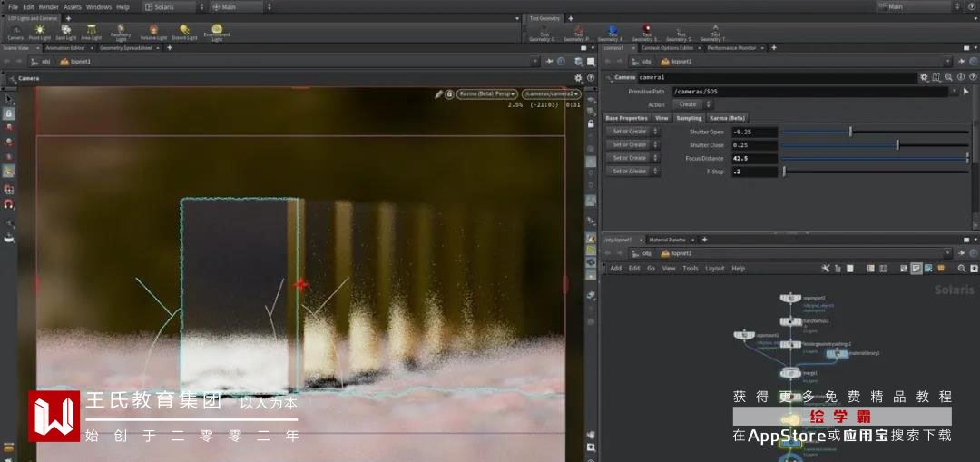Click the Shutter Close slider handle
The width and height of the screenshot is (980, 462).
(897, 145)
